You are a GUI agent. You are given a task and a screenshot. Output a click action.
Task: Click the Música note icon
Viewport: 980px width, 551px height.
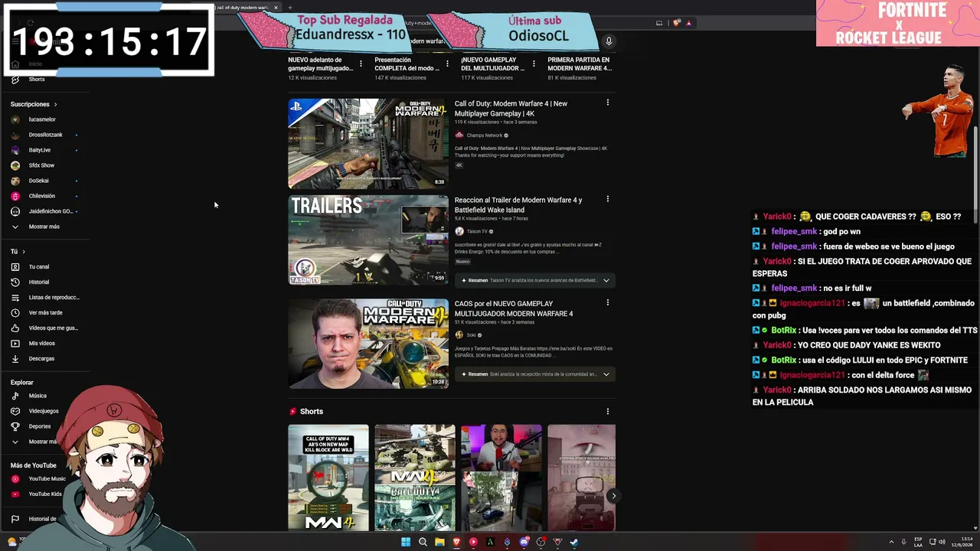pos(15,396)
